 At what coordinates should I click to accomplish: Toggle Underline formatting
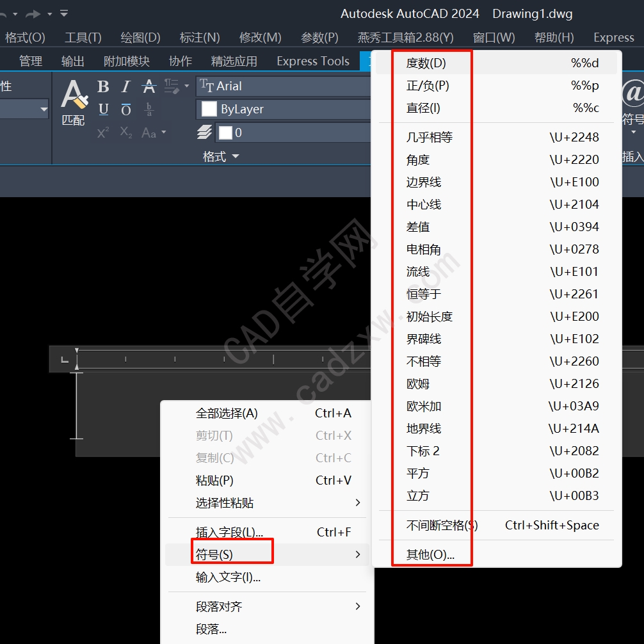103,109
